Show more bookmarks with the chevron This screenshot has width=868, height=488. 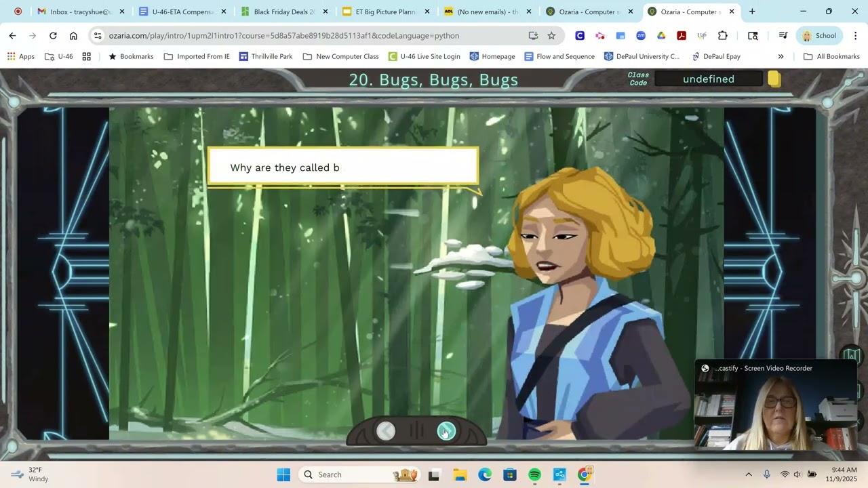(781, 56)
